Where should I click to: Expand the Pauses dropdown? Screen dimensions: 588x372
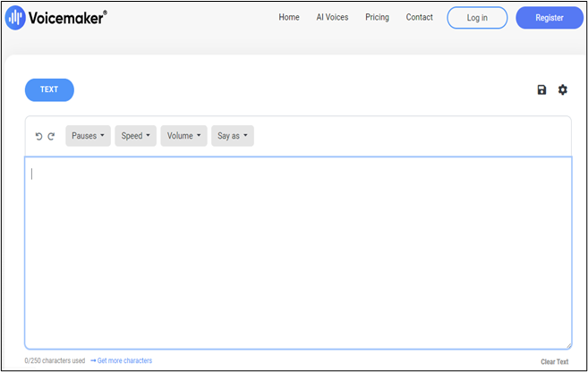tap(88, 136)
